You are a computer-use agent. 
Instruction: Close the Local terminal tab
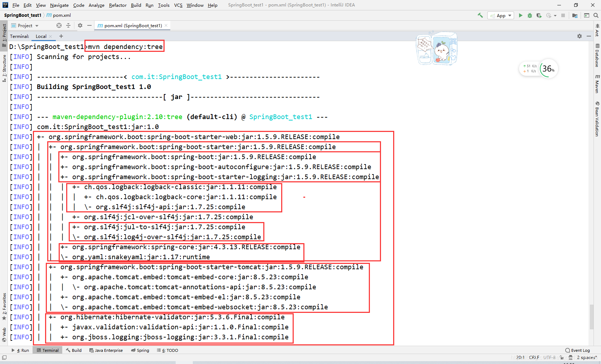point(51,36)
